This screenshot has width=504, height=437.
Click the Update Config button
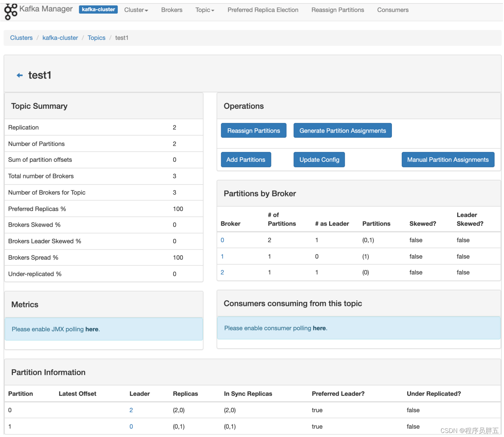pos(319,160)
